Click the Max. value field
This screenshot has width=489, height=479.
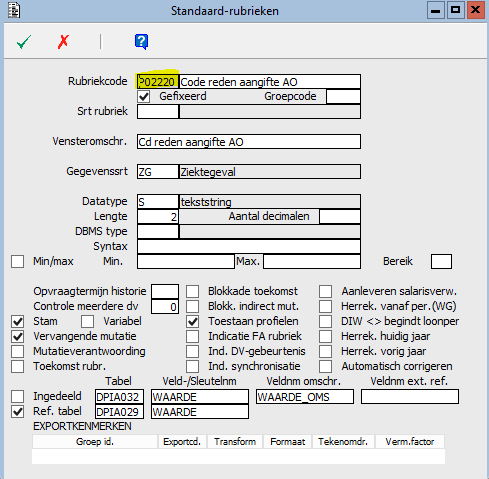coord(312,262)
